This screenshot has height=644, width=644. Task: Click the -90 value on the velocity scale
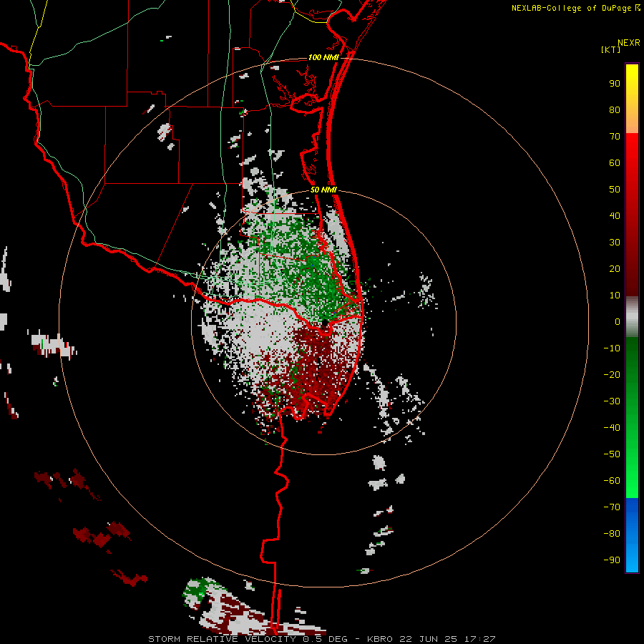coord(612,560)
